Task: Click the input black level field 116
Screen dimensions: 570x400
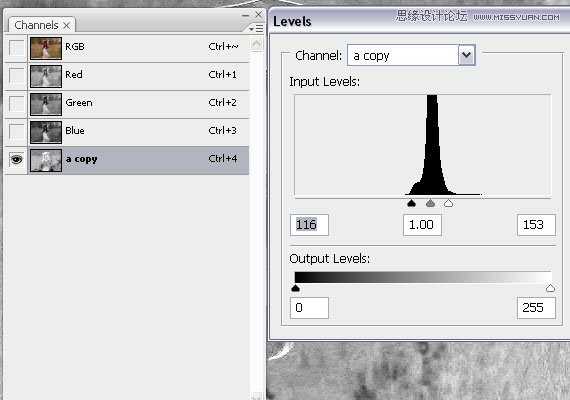Action: point(309,225)
